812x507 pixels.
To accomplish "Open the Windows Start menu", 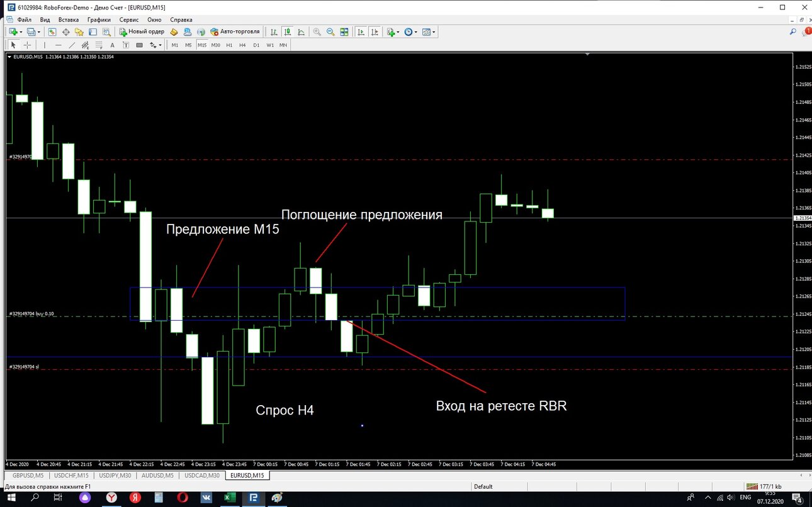I will [x=11, y=498].
